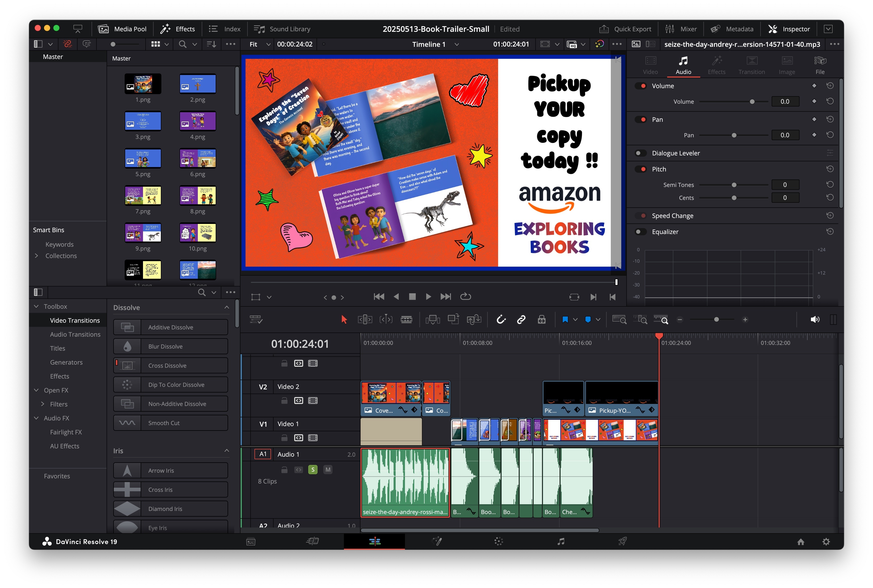Activate the Blade Edit Mode tool
The image size is (873, 588).
[407, 320]
